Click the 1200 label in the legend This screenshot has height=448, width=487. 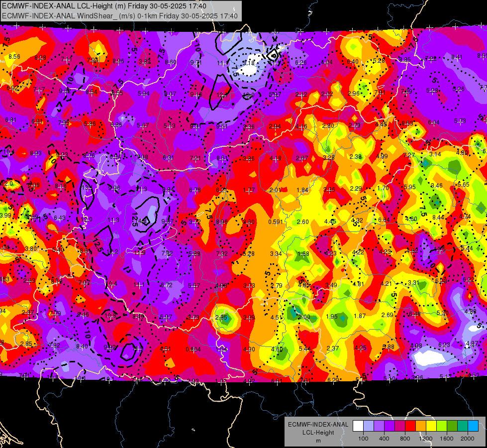tap(426, 439)
